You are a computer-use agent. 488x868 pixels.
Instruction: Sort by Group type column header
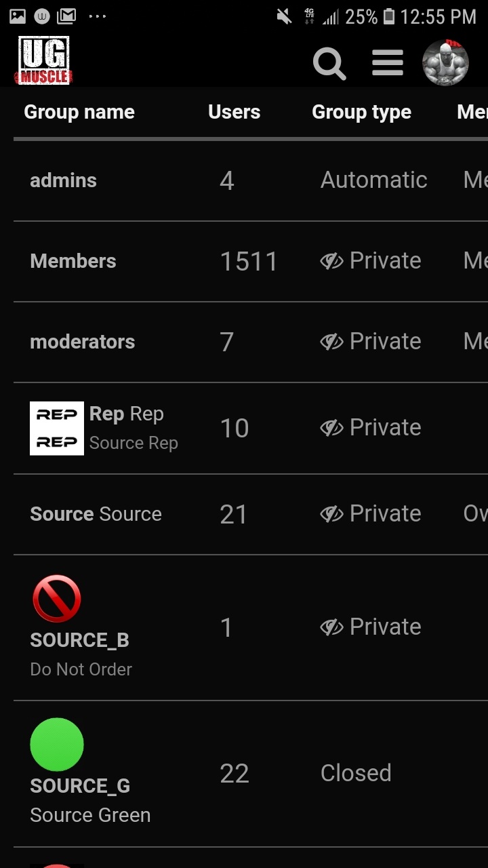click(361, 113)
